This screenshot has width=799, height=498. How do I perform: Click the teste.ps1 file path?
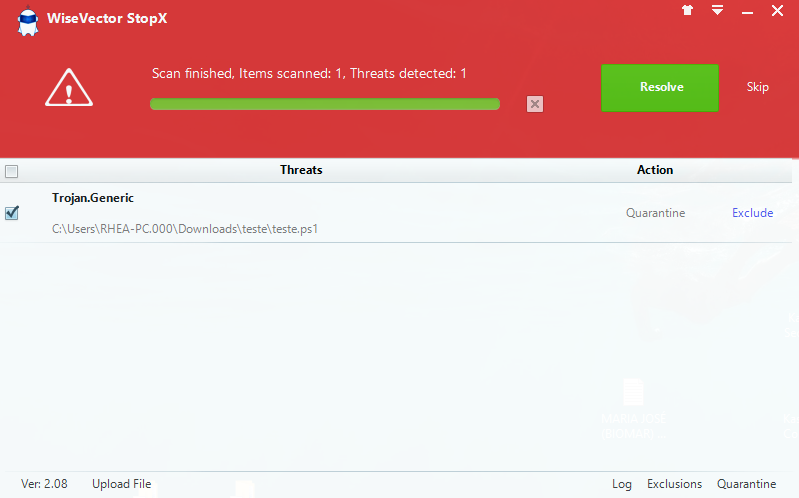tap(184, 229)
